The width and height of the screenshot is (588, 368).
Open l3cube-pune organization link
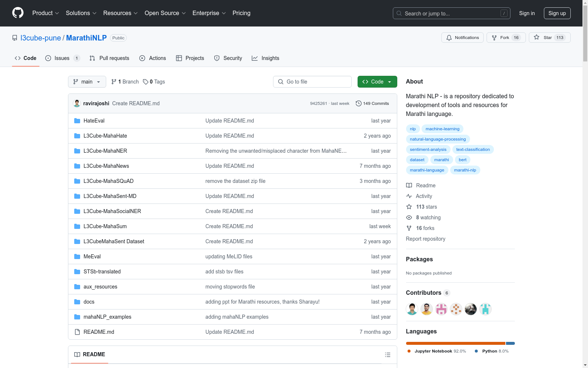[x=41, y=38]
